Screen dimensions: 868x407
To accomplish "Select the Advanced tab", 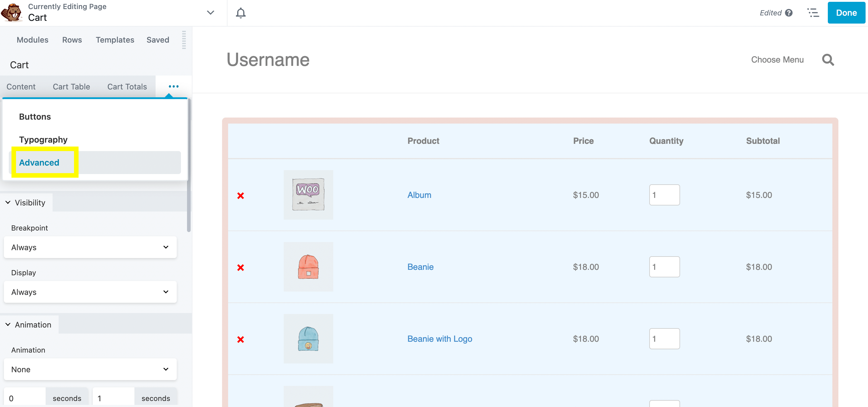I will point(39,162).
